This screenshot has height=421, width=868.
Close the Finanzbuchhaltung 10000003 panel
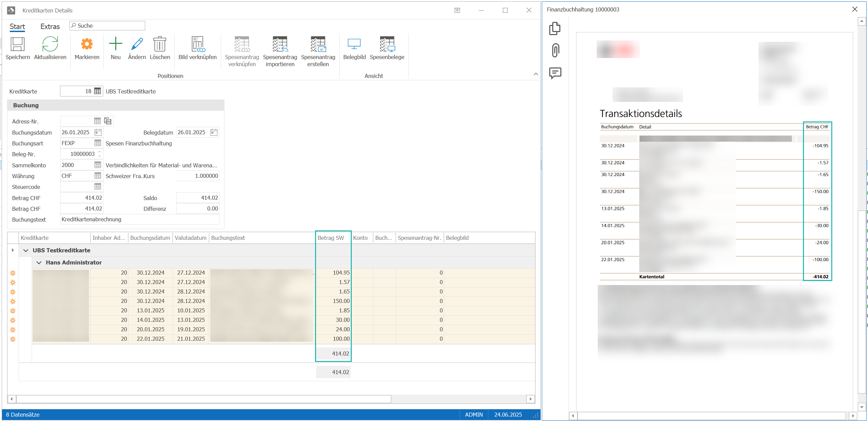(855, 9)
